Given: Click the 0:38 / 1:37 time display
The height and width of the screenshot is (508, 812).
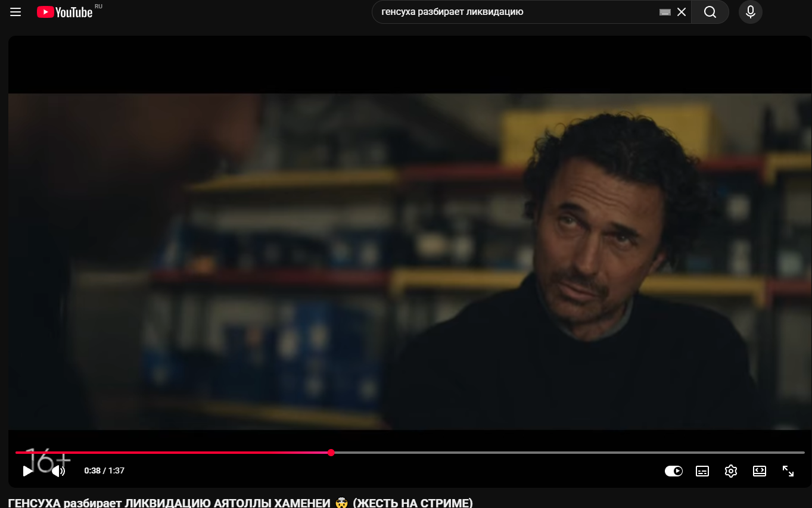Looking at the screenshot, I should tap(104, 471).
